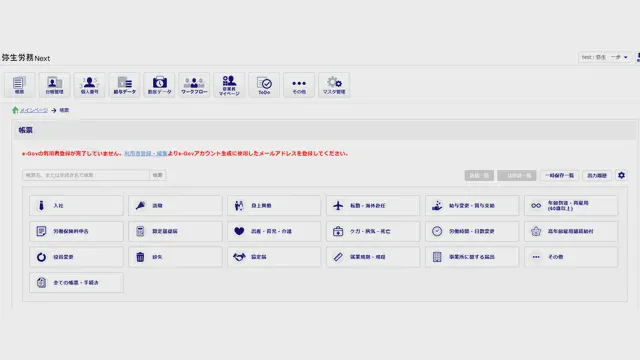Image resolution: width=640 pixels, height=360 pixels.
Task: Select 年齢到達・再雇用 (60歳以上) infinity category
Action: point(571,205)
